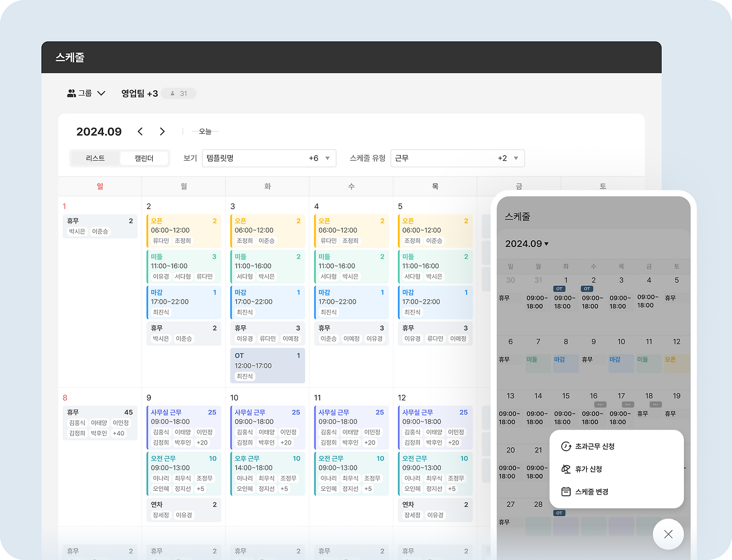Click 장세정 in the September 9 연차 card
The image size is (732, 560).
[x=161, y=515]
